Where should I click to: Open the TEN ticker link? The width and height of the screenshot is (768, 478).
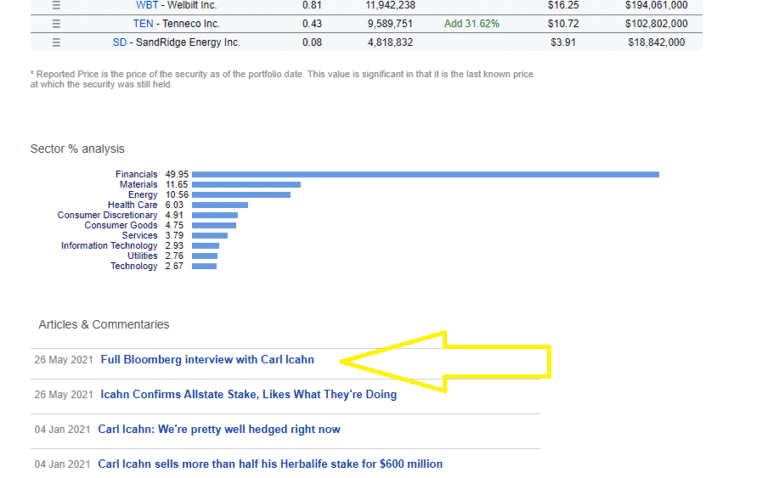[x=143, y=23]
